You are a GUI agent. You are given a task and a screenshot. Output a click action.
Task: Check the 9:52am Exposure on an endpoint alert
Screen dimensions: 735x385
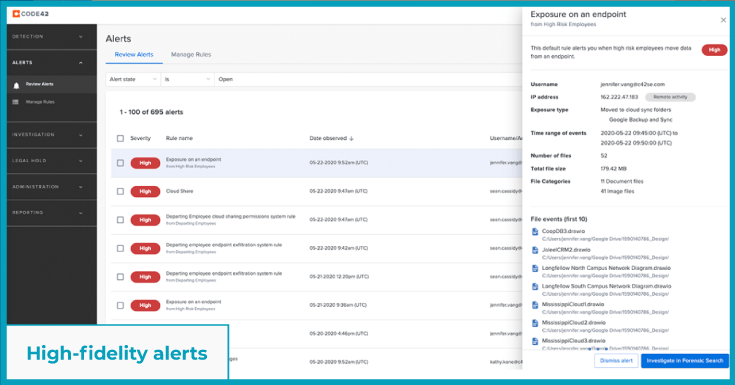point(120,163)
